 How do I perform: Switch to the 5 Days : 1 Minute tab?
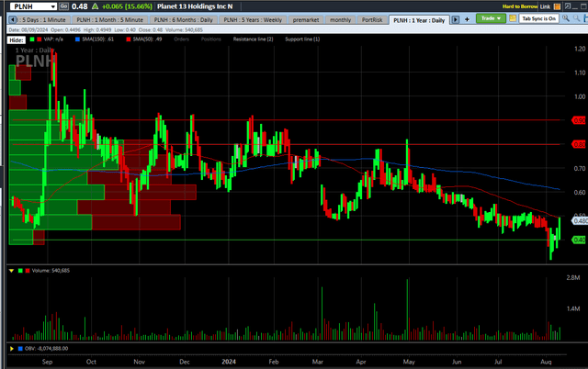[x=44, y=20]
